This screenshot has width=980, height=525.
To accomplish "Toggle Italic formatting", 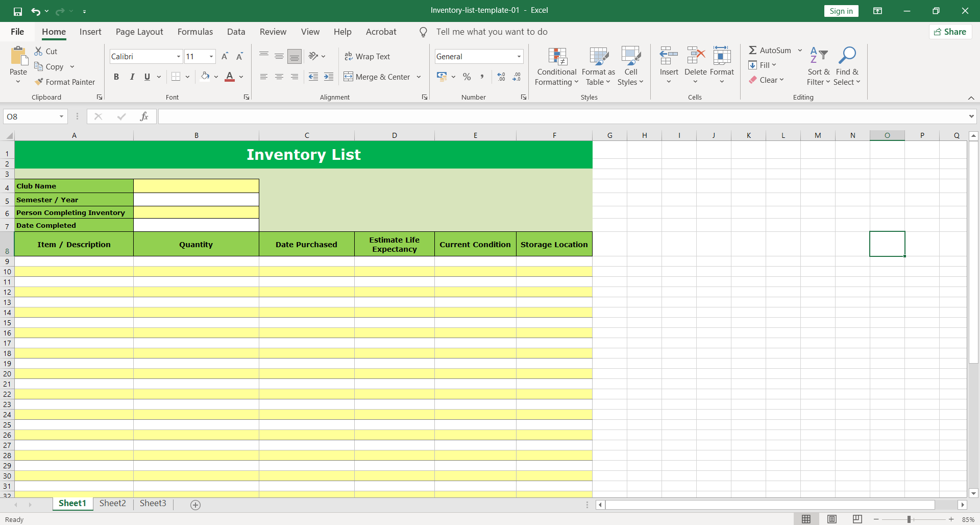I will click(x=132, y=77).
